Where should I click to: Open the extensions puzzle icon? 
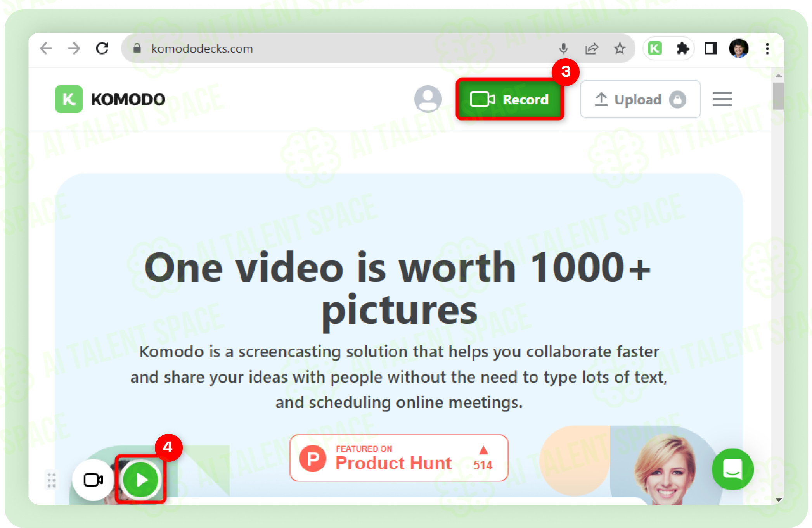(x=682, y=48)
